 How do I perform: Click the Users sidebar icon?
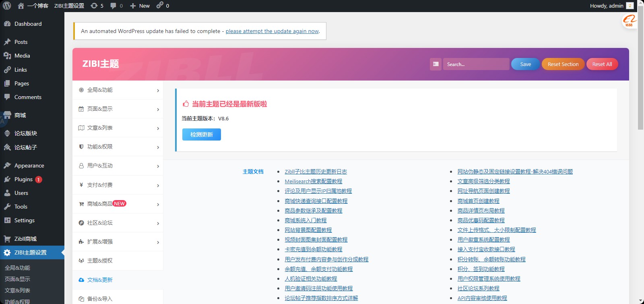tap(7, 193)
